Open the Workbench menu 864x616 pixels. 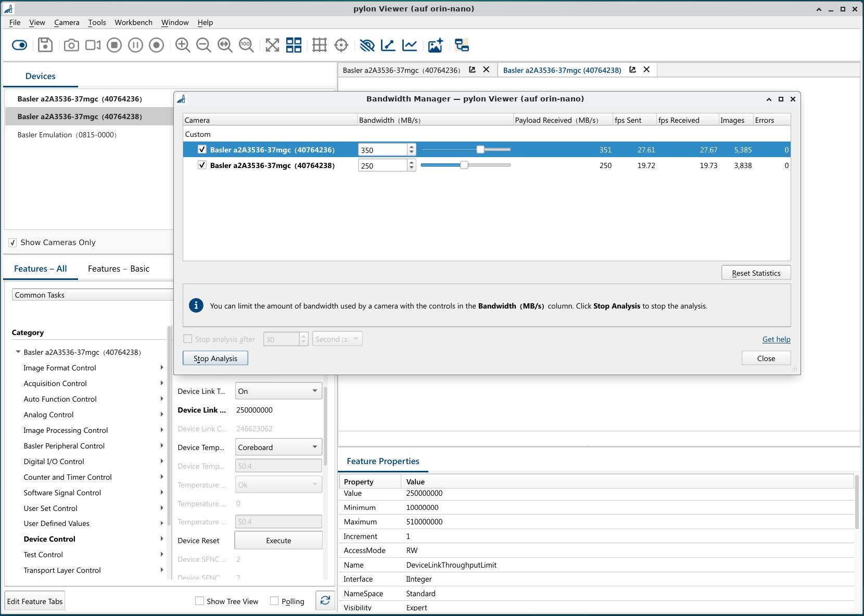tap(133, 22)
